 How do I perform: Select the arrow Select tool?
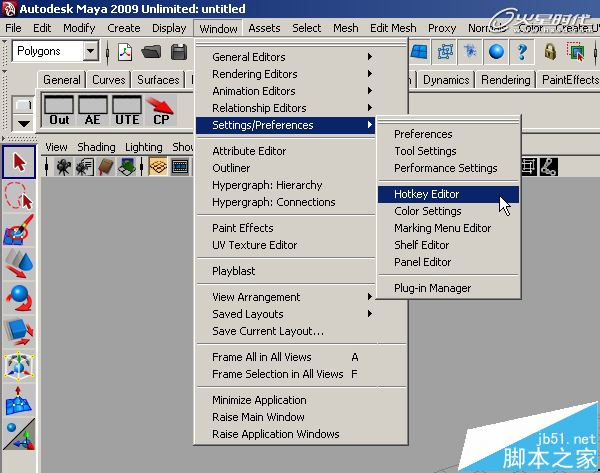click(x=19, y=162)
